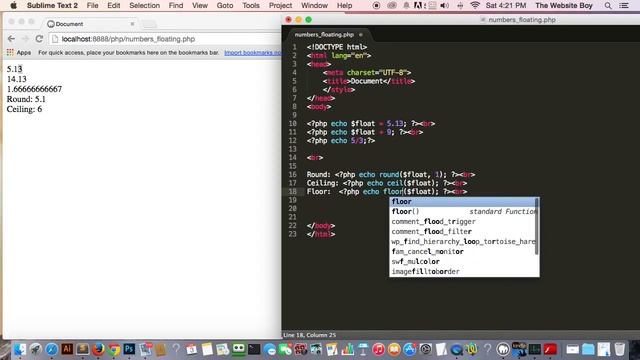The image size is (640, 360).
Task: Open Numbers chart icon in dock
Action: (348, 349)
